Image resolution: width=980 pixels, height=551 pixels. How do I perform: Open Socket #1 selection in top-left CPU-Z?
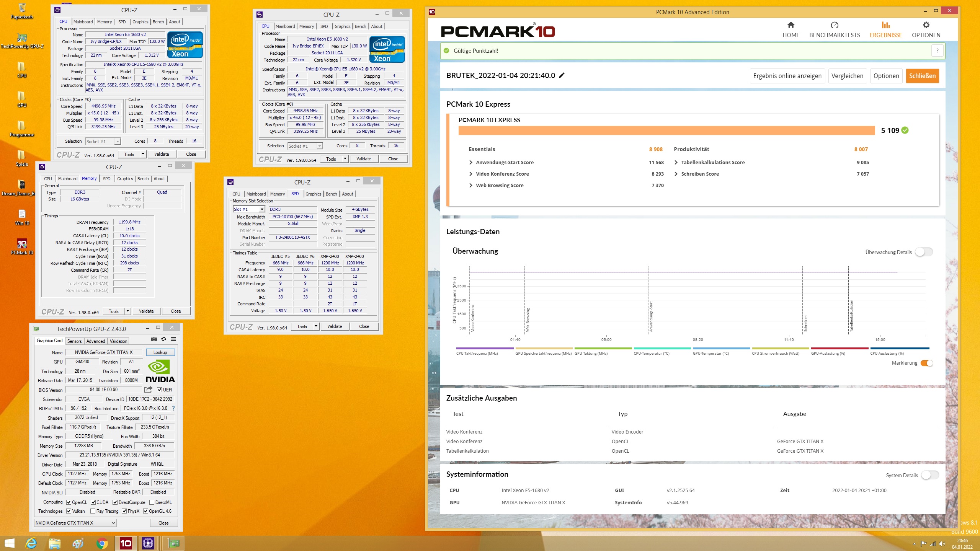103,141
